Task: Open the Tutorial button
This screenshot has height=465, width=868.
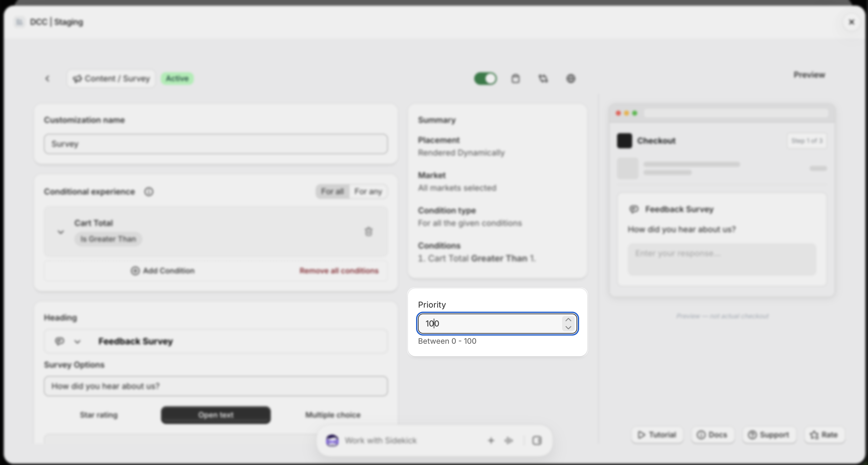Action: pos(657,435)
